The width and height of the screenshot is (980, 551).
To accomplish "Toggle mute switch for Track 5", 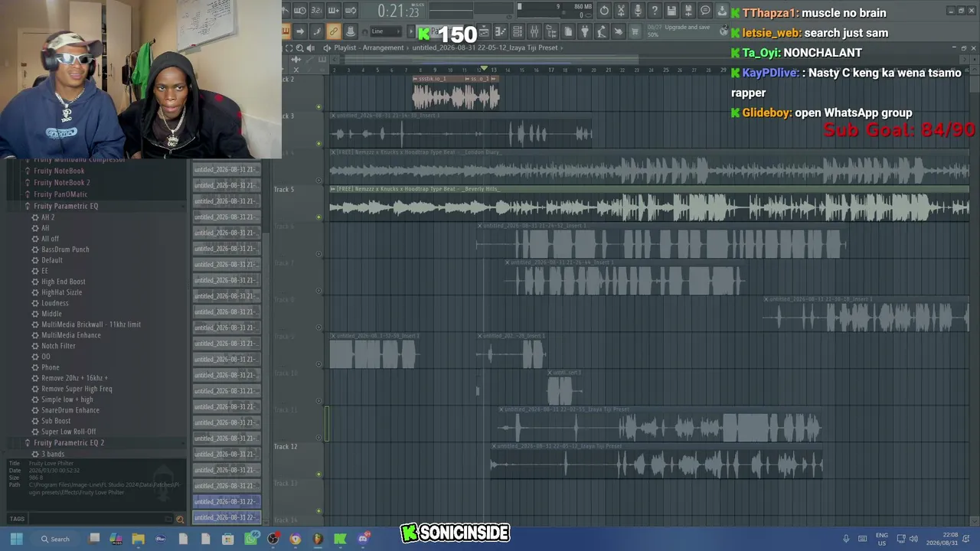I will click(319, 217).
